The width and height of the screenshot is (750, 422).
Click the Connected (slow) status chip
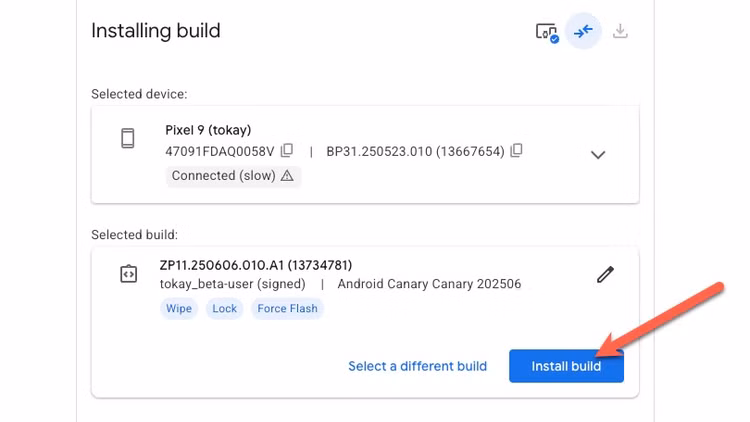[233, 176]
